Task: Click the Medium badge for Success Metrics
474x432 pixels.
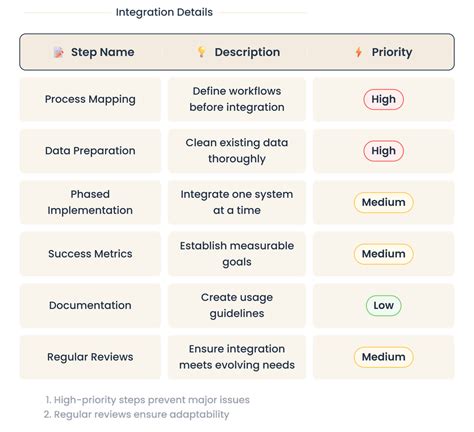Action: coord(383,254)
